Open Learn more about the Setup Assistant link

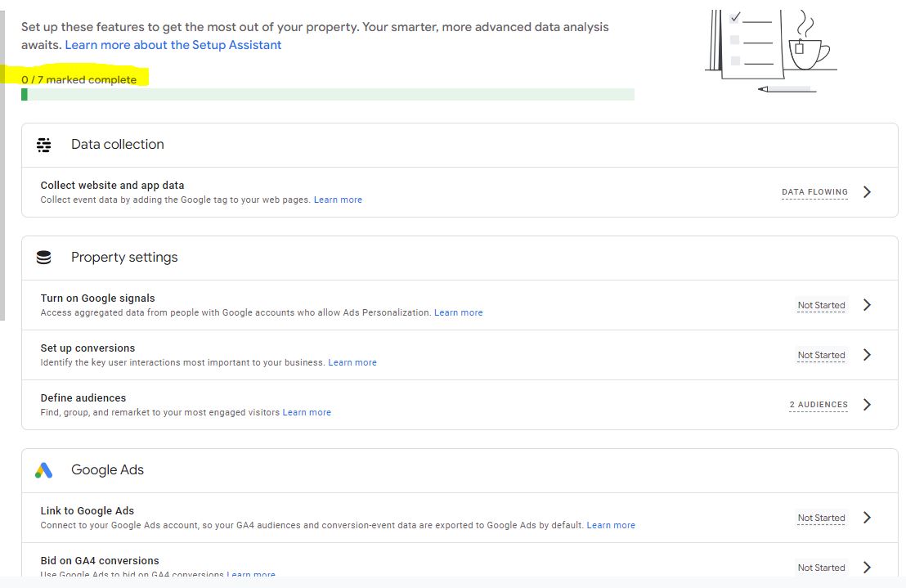tap(173, 45)
